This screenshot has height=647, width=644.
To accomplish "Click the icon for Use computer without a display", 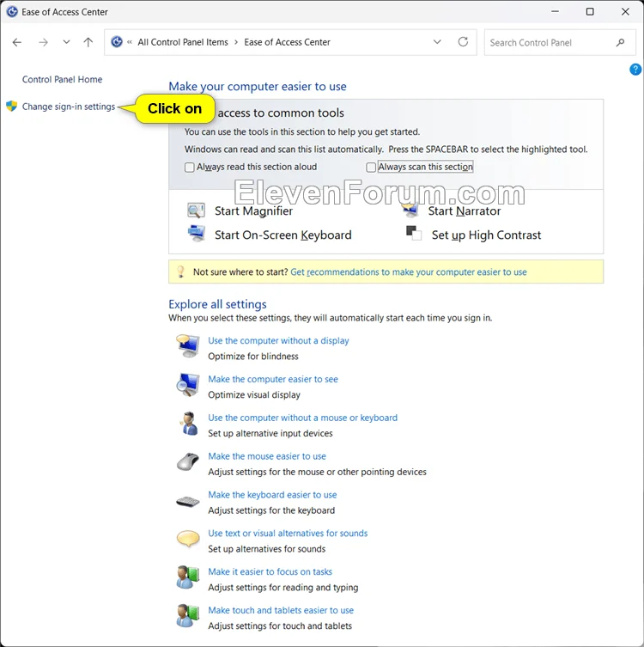I will 188,346.
